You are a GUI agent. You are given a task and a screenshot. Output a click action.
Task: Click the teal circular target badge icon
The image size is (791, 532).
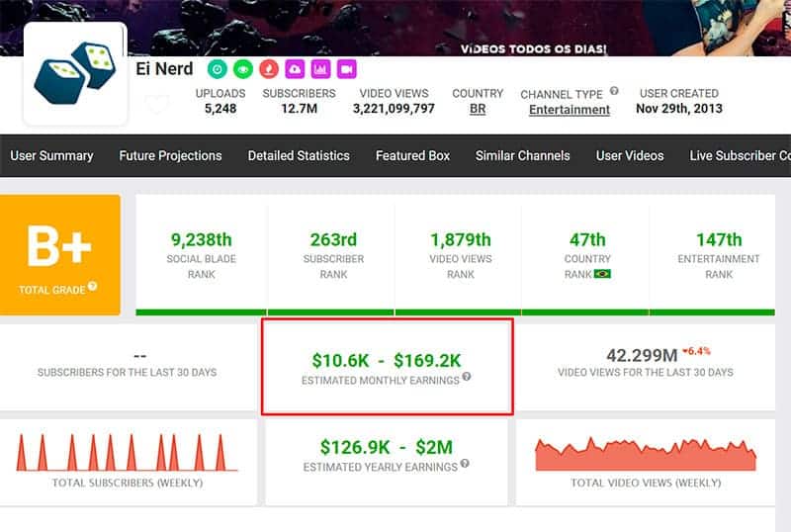(218, 69)
